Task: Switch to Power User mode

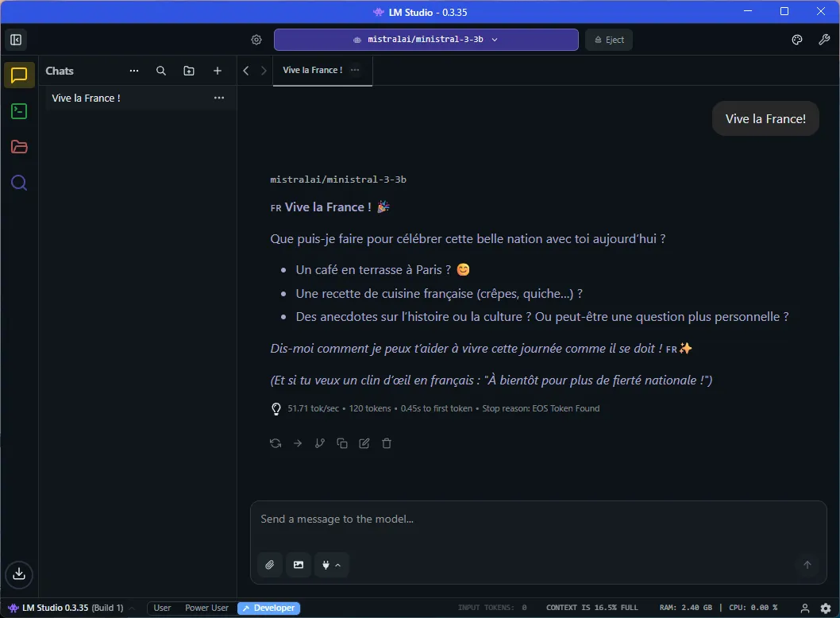Action: coord(206,608)
